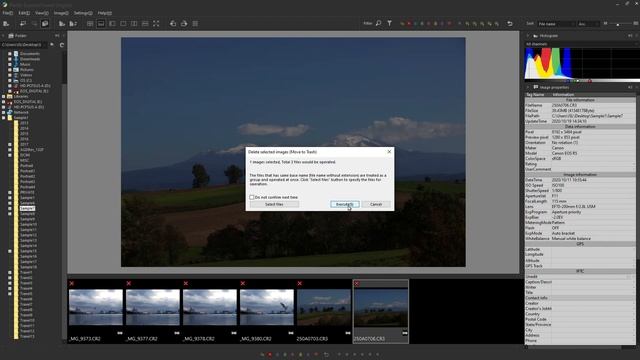
Task: Click the icon at bottom-right of _MG_9373.CR2 thumbnail
Action: tap(120, 333)
